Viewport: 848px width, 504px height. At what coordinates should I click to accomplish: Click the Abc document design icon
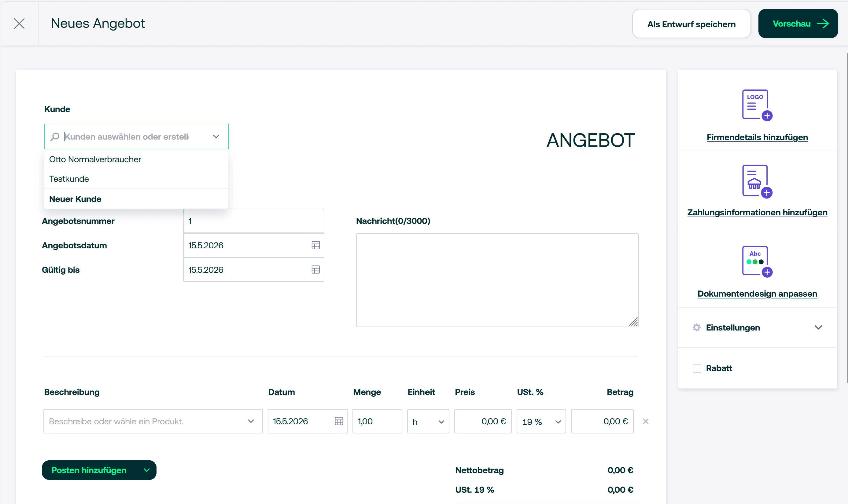click(757, 261)
